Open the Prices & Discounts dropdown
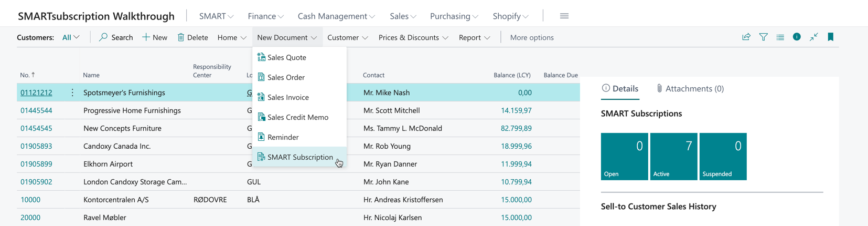The width and height of the screenshot is (868, 226). 413,37
